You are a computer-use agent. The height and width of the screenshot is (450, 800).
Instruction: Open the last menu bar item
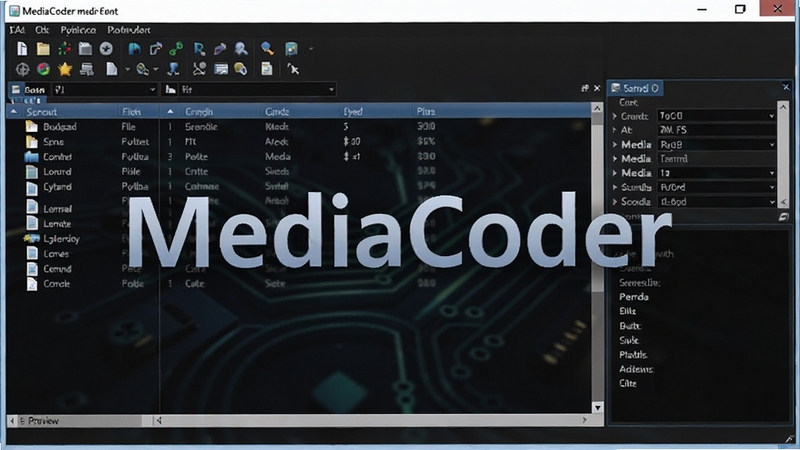[129, 30]
